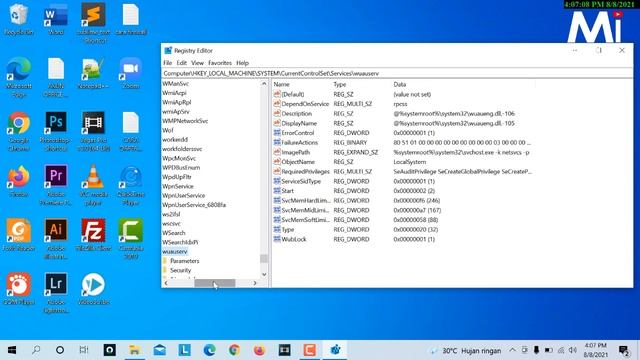Show hidden system tray icons

click(x=512, y=350)
